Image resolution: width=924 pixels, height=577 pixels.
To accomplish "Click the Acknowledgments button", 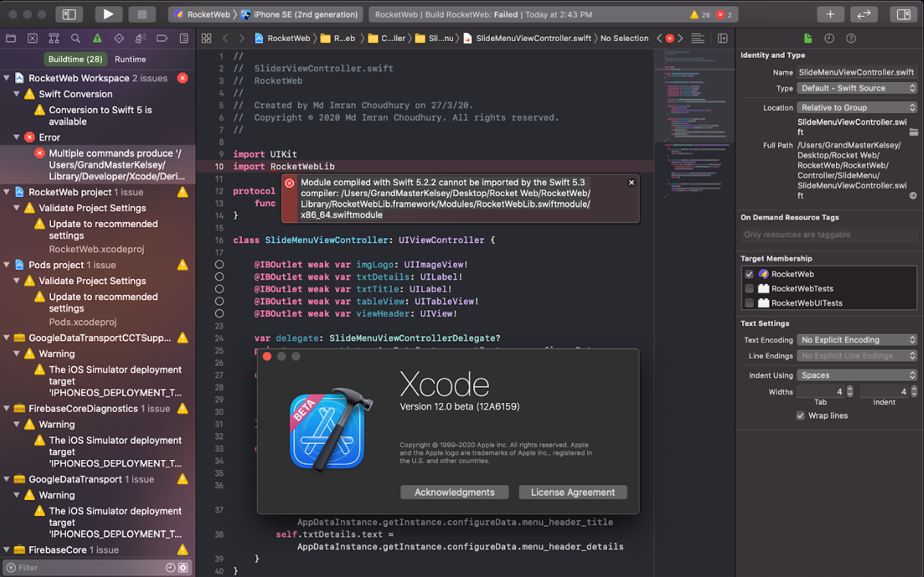I will 454,492.
